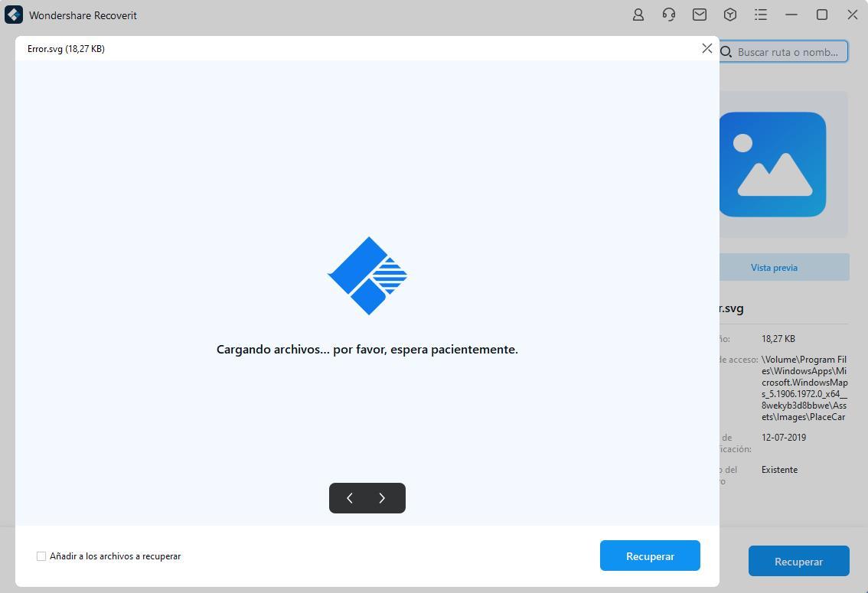
Task: Click the headset customer support icon
Action: (x=668, y=15)
